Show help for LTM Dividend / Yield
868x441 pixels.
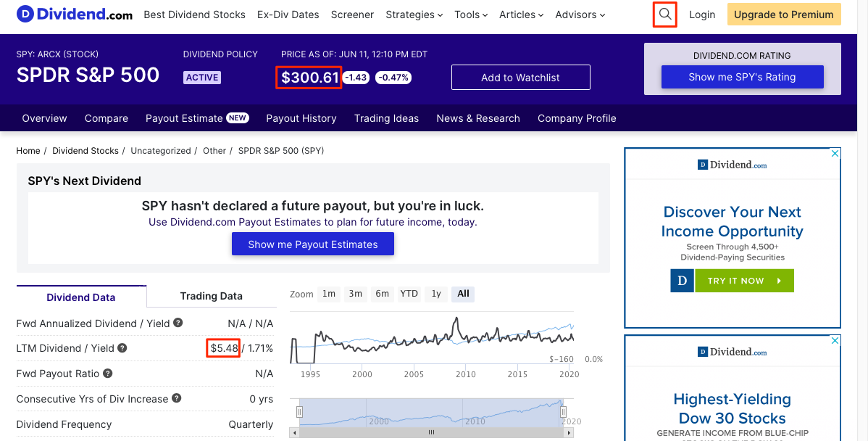pos(122,348)
